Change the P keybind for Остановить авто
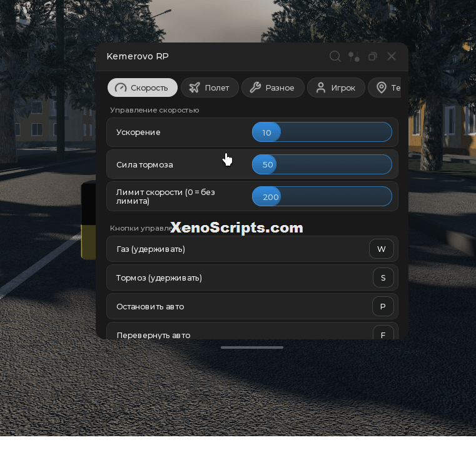The height and width of the screenshot is (455, 476). click(383, 306)
